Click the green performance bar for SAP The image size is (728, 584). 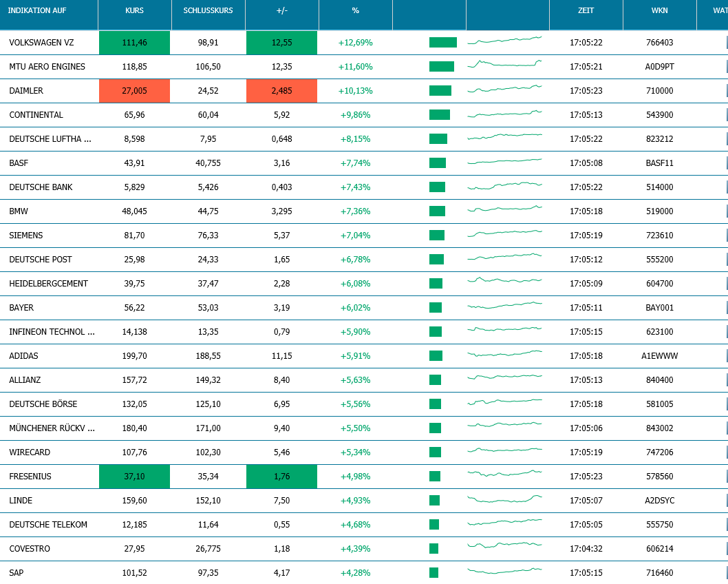pos(433,573)
